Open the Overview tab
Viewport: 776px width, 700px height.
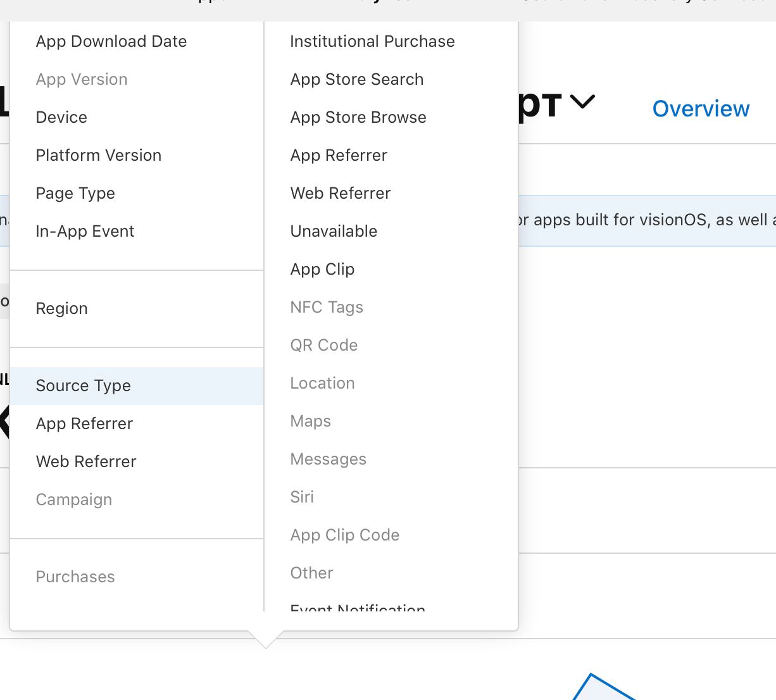pos(701,109)
